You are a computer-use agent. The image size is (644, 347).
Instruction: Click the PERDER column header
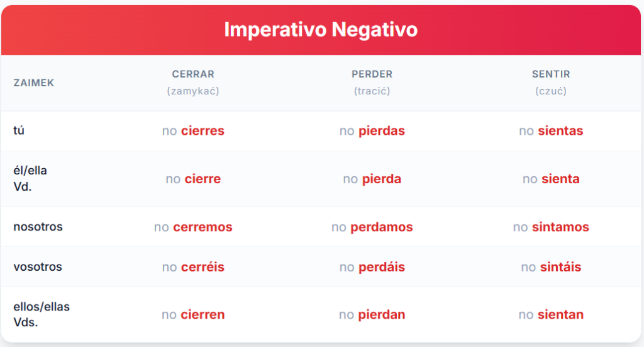click(372, 74)
